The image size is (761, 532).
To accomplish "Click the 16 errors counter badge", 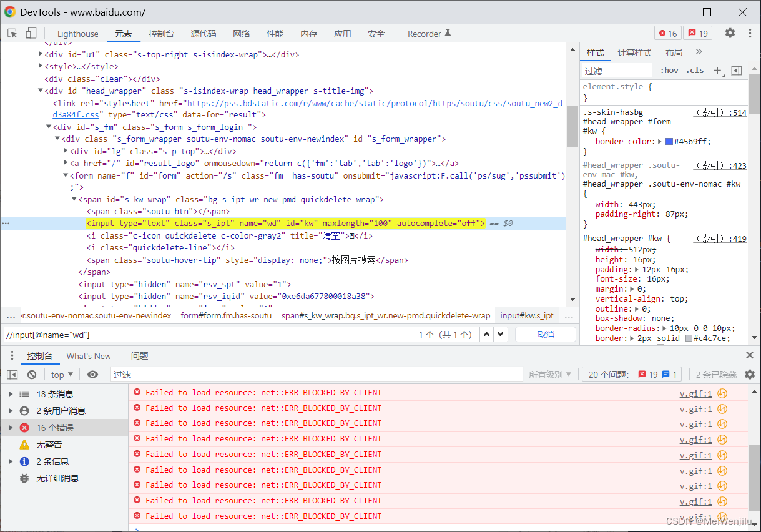I will tap(668, 34).
